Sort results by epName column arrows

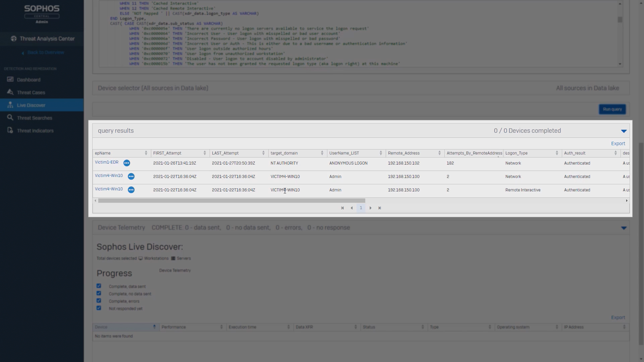[146, 153]
